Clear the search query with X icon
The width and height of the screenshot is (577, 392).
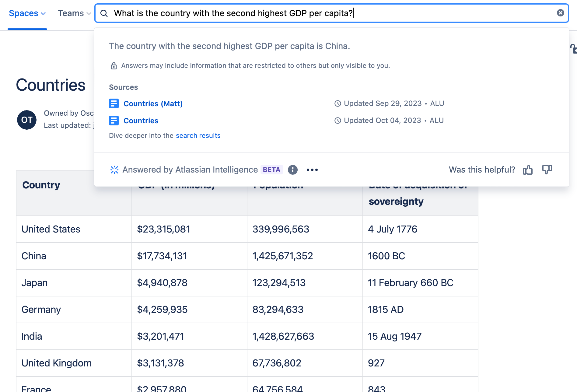pos(560,13)
